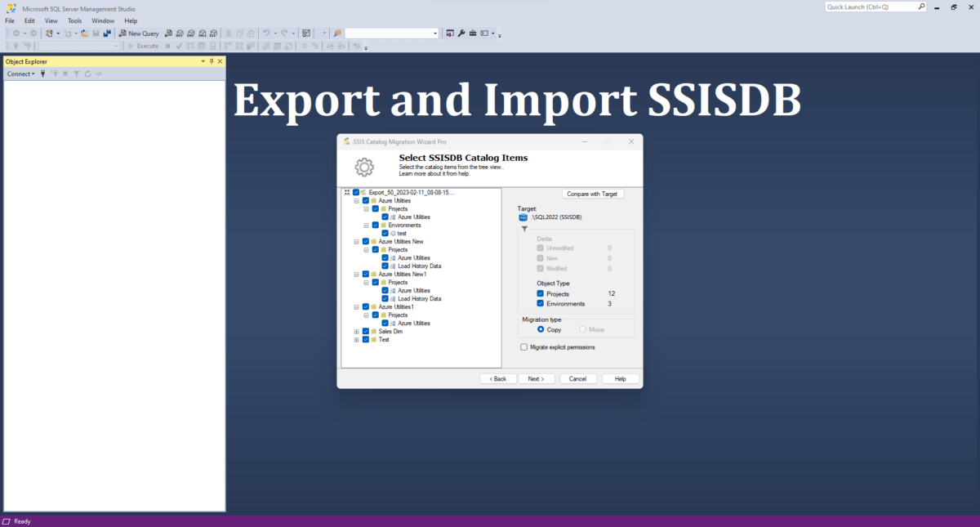Click the gear icon in the wizard header

pyautogui.click(x=363, y=167)
